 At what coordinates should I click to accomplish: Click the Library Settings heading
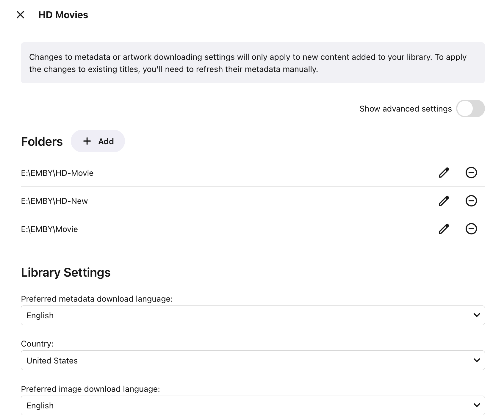(66, 272)
